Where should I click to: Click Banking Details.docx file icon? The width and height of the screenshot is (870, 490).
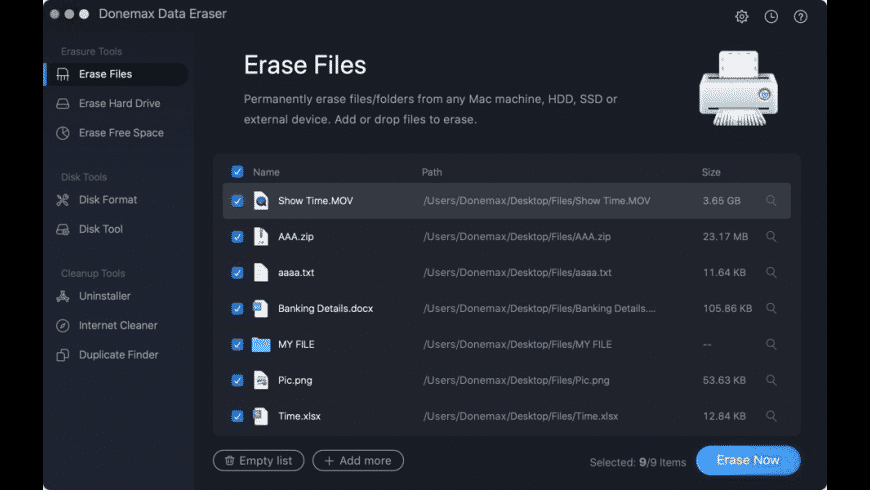click(261, 308)
